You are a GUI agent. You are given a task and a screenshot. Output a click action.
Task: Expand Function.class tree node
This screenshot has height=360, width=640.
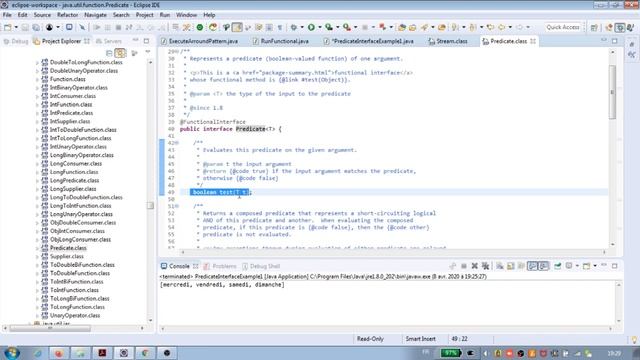click(x=37, y=79)
